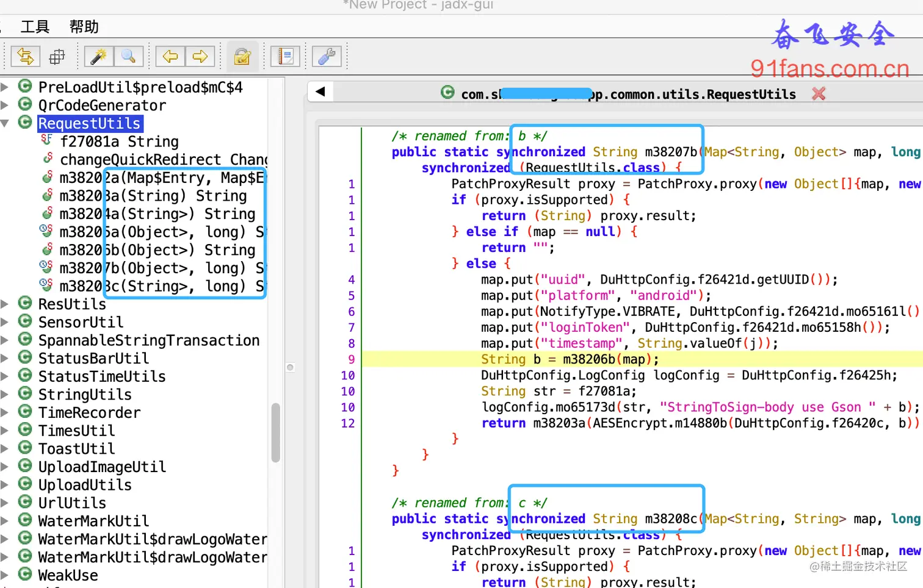Click AESEncrypt.m14880b in the return statement
923x588 pixels.
click(660, 423)
